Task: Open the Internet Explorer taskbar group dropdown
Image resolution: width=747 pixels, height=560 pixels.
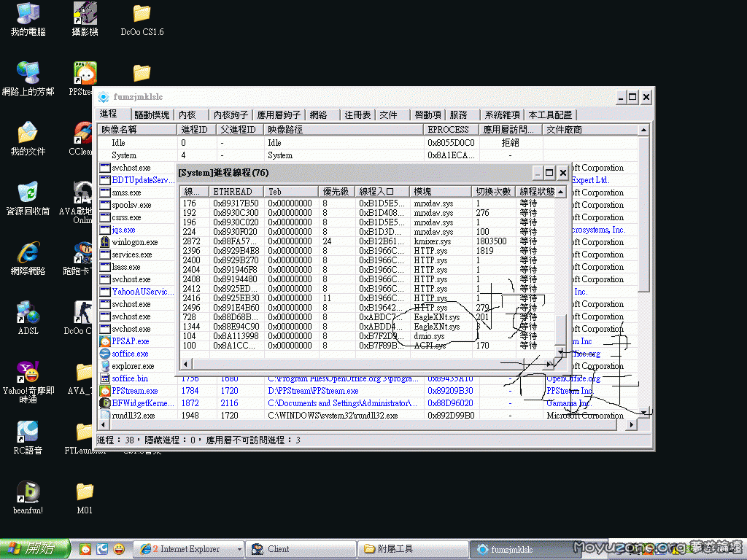Action: 241,548
